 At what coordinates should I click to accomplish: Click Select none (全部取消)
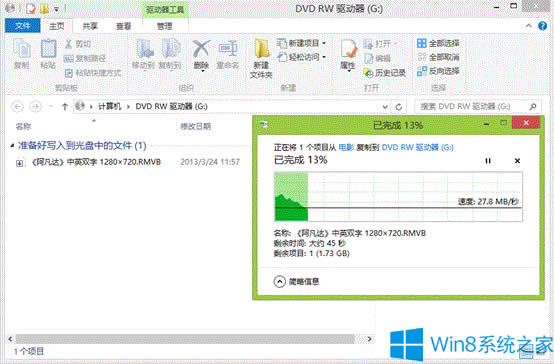pyautogui.click(x=438, y=57)
